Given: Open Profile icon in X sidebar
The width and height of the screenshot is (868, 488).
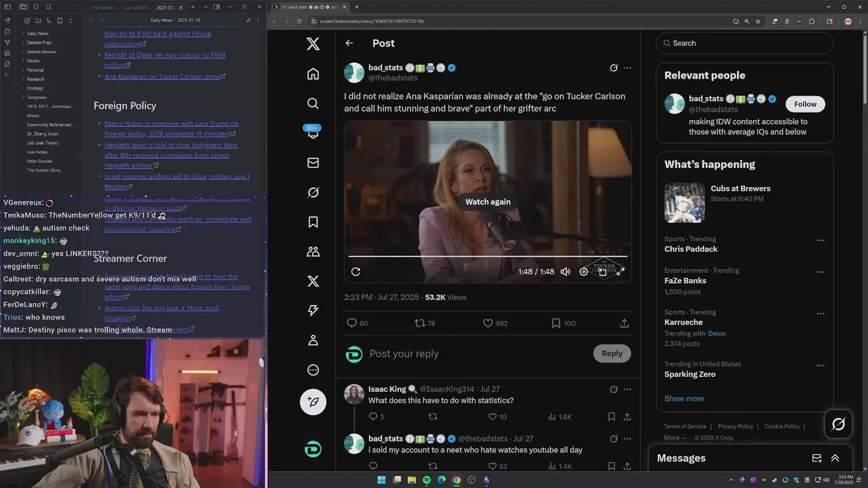Looking at the screenshot, I should [x=313, y=340].
